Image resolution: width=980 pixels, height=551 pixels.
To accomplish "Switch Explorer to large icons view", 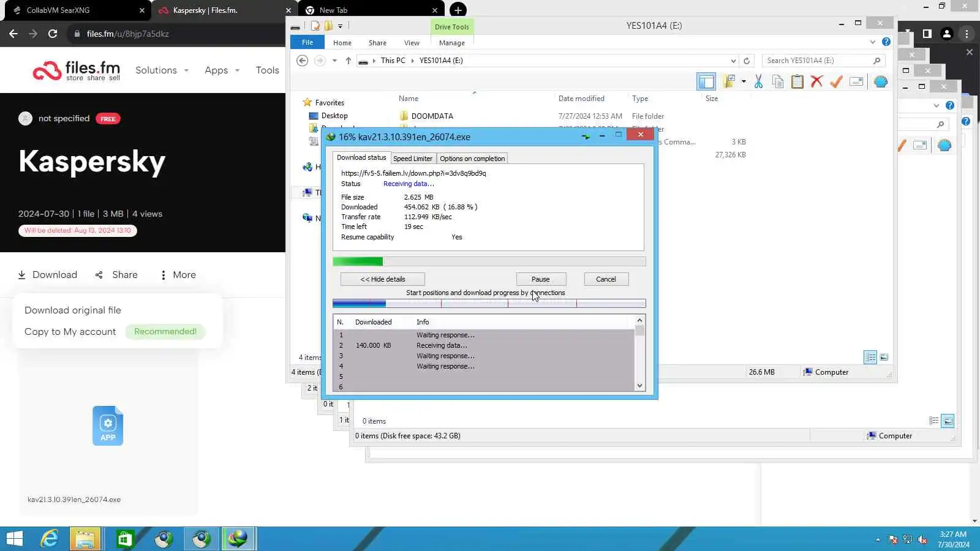I will coord(884,357).
